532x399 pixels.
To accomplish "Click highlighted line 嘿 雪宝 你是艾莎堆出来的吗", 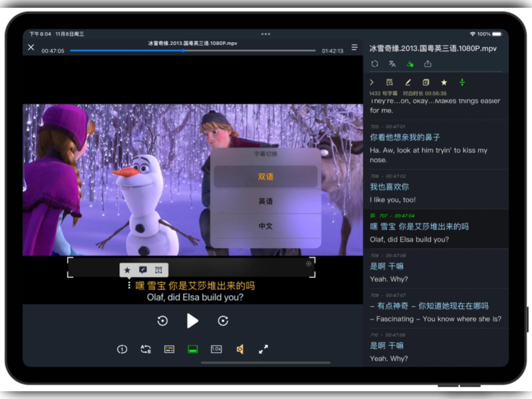I will pyautogui.click(x=419, y=226).
